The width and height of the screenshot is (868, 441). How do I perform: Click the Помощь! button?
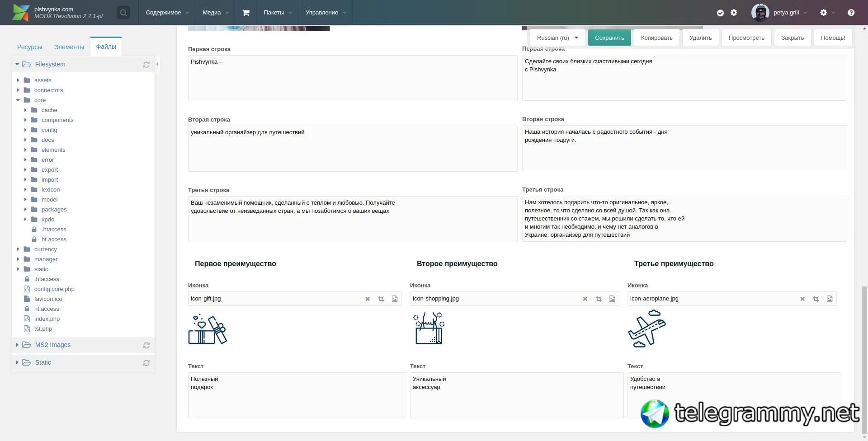click(833, 38)
